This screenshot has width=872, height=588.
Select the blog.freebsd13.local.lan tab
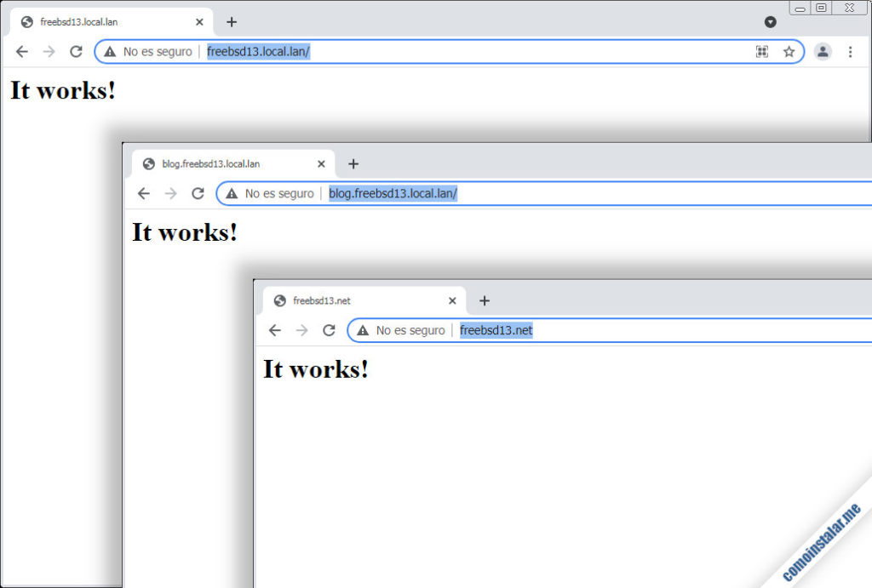[x=221, y=164]
